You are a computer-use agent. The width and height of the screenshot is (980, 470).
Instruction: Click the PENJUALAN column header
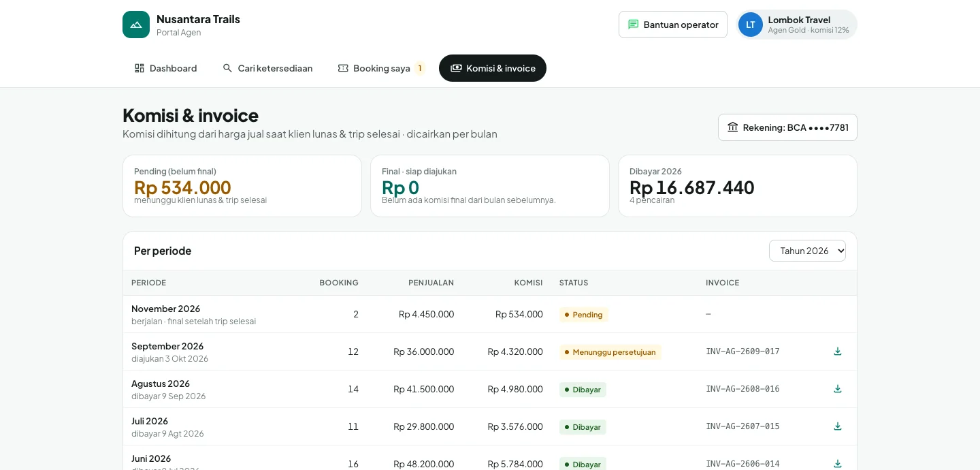(x=431, y=283)
